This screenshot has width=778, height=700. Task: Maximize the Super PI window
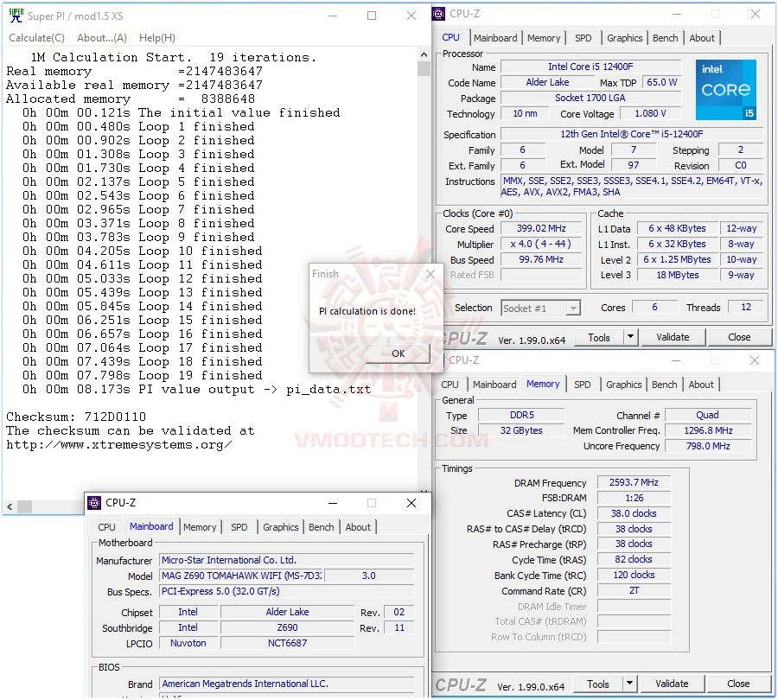372,16
